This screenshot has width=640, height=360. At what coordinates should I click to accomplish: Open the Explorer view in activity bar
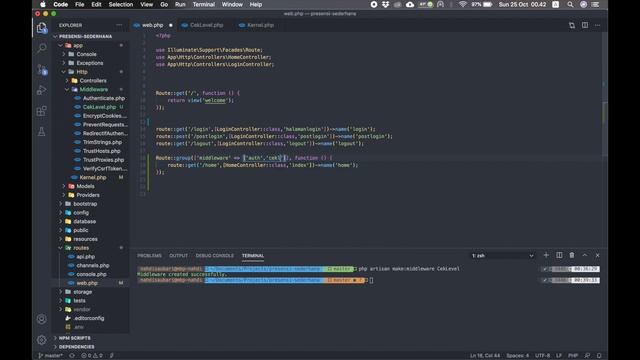[42, 28]
